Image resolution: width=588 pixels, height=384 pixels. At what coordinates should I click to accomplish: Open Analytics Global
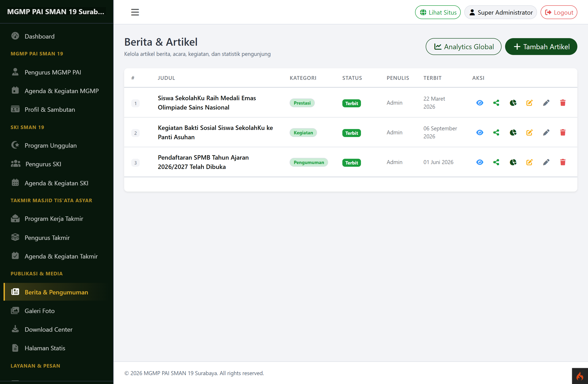(463, 47)
